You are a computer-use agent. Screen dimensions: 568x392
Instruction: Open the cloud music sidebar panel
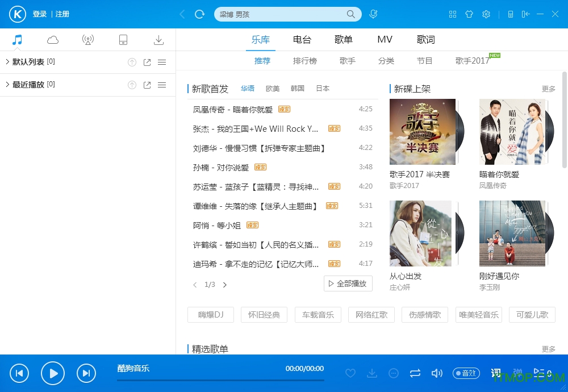click(x=52, y=40)
